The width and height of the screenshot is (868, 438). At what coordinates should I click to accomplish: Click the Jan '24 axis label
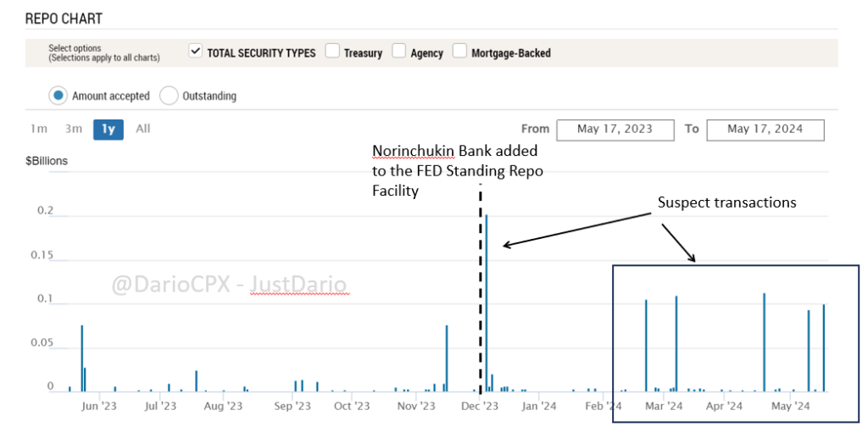point(539,407)
